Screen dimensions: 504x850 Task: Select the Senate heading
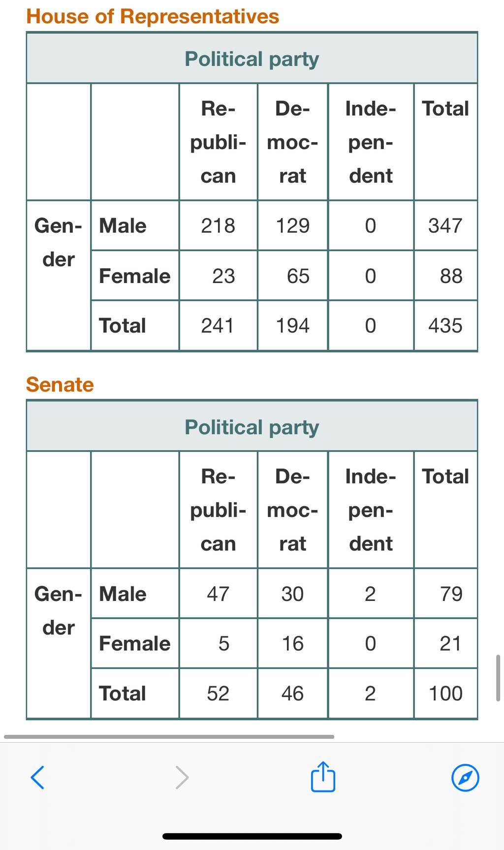tap(60, 384)
